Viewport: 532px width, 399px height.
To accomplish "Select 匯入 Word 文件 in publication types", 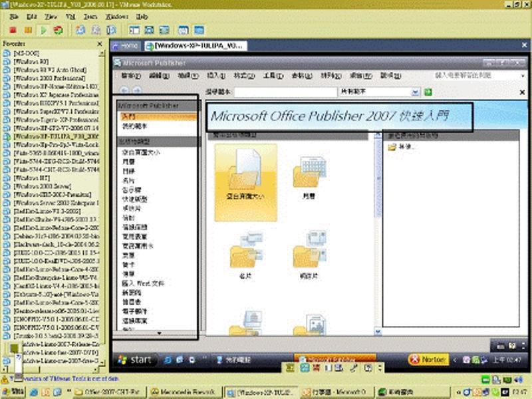I will pos(143,283).
